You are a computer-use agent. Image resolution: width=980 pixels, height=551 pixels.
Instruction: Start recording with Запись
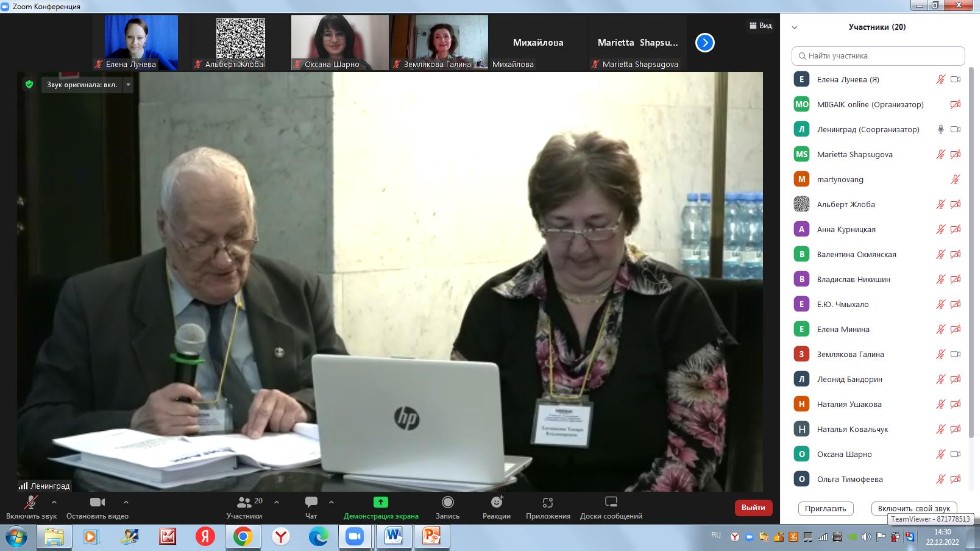click(447, 504)
